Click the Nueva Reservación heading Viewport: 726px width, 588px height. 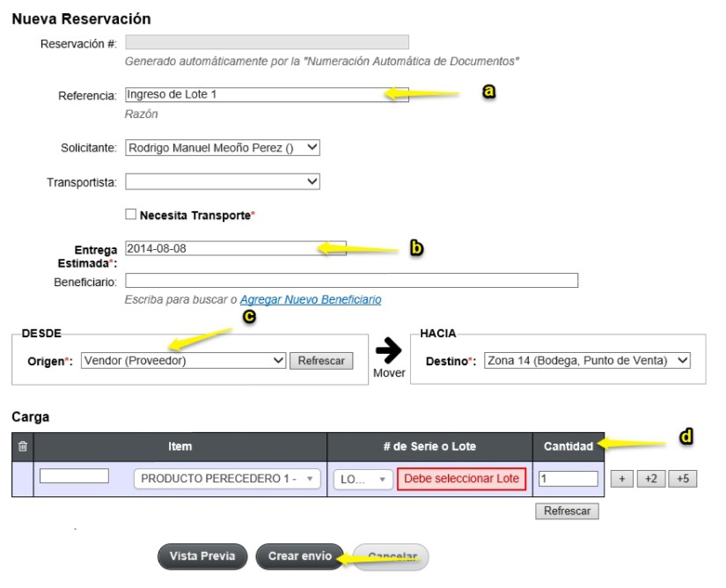click(x=81, y=19)
